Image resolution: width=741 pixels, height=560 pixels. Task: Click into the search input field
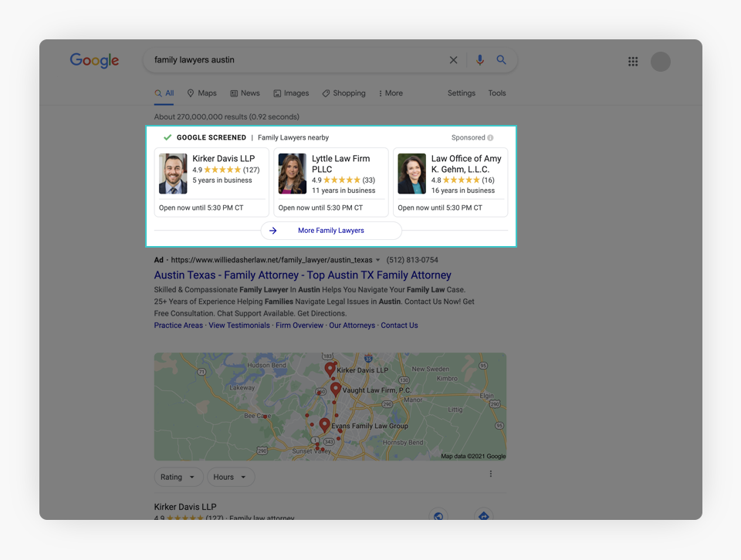(293, 60)
